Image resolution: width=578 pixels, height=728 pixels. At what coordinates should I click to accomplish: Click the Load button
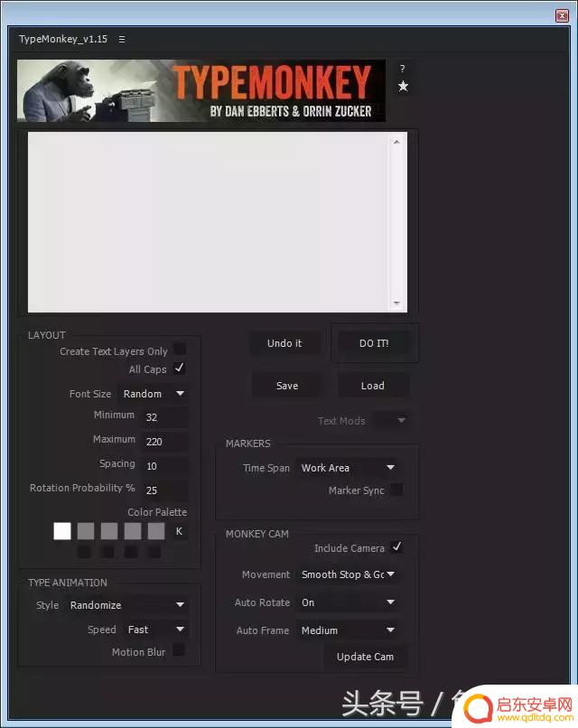point(373,386)
